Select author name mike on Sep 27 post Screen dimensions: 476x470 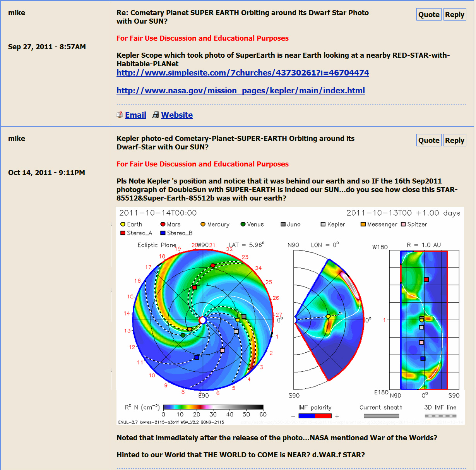pyautogui.click(x=17, y=13)
